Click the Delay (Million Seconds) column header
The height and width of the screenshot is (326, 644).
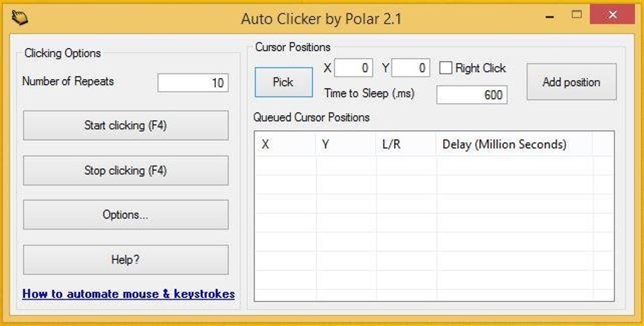tap(514, 144)
